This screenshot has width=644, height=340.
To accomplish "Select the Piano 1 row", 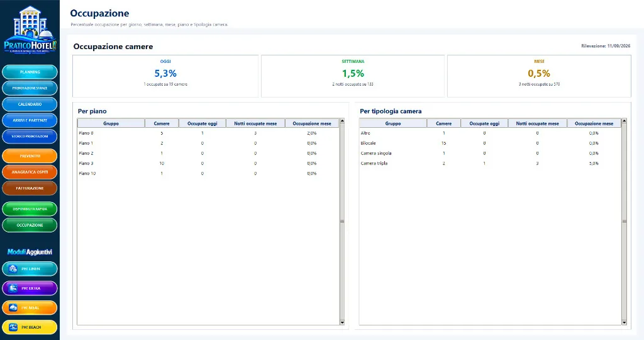I will click(x=208, y=143).
